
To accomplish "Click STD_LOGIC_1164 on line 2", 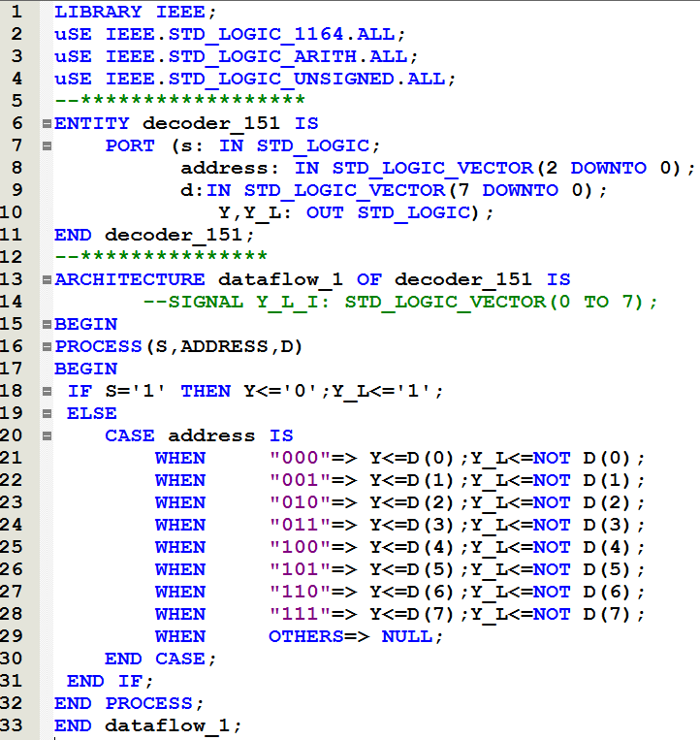I will (256, 34).
